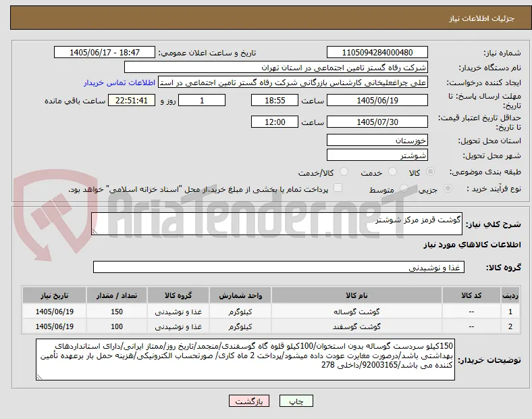Click the کد کالا column header

point(471,295)
